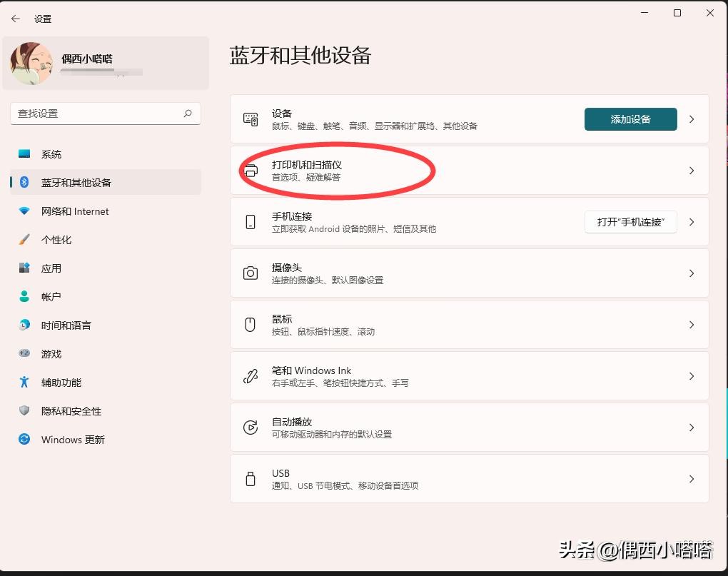Viewport: 728px width, 576px height.
Task: Select the 蓝牙和其他设备 Bluetooth icon
Action: (24, 183)
